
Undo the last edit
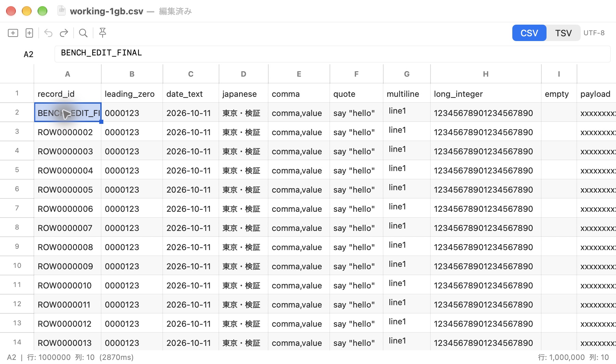48,33
